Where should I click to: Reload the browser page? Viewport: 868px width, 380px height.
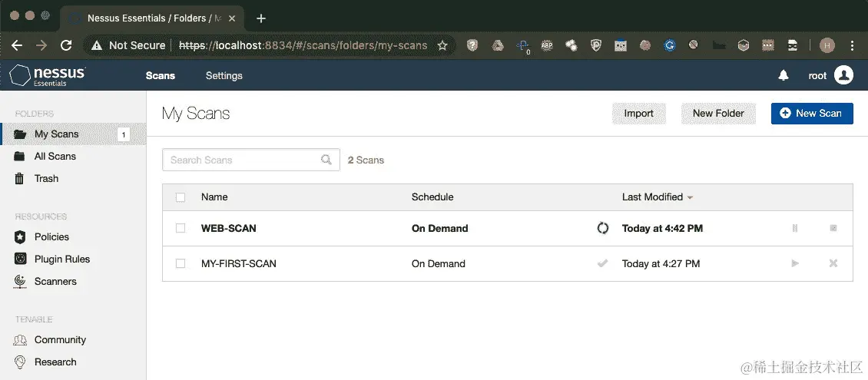click(x=66, y=45)
